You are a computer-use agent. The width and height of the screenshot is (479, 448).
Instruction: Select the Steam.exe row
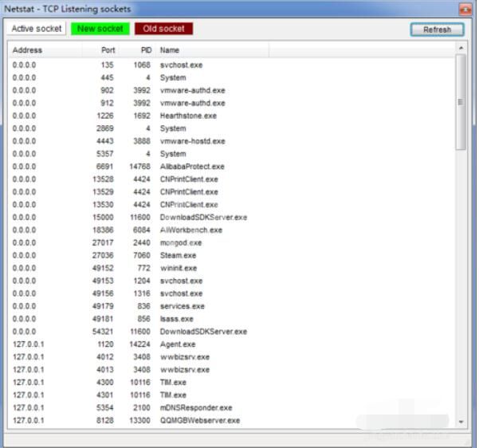[232, 255]
